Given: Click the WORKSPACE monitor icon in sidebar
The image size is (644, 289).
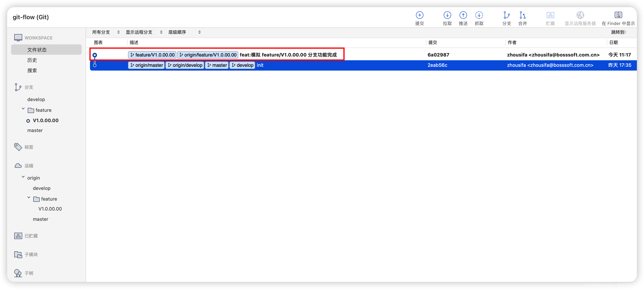Looking at the screenshot, I should click(18, 37).
